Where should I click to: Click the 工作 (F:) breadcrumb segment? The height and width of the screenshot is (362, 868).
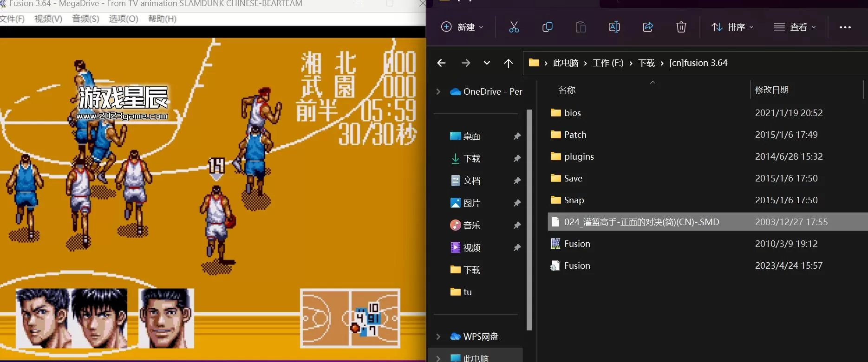click(607, 63)
